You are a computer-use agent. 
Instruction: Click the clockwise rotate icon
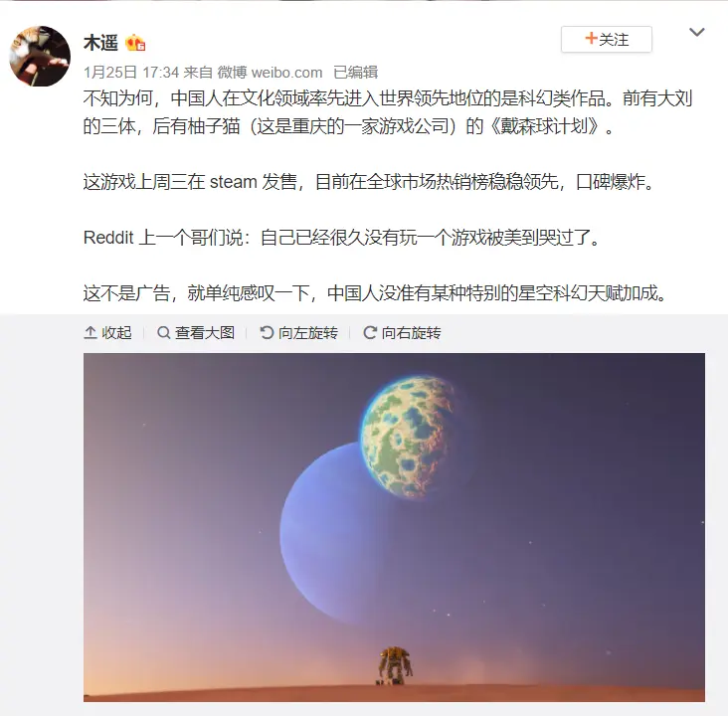click(x=370, y=332)
